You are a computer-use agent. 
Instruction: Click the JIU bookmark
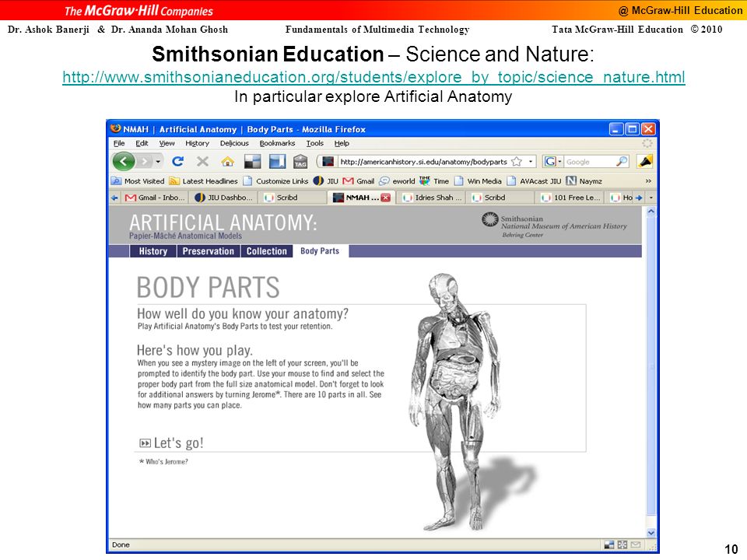click(326, 181)
